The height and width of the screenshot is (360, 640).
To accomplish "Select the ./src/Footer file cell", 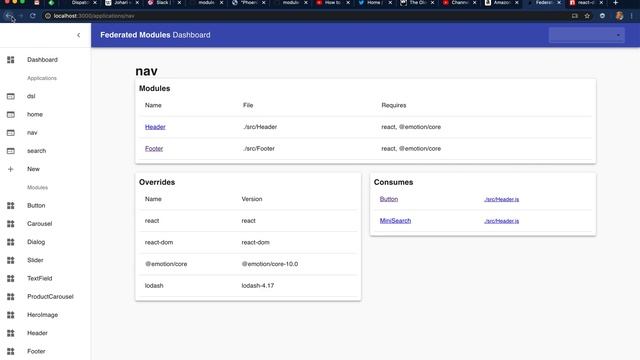I will [x=259, y=149].
